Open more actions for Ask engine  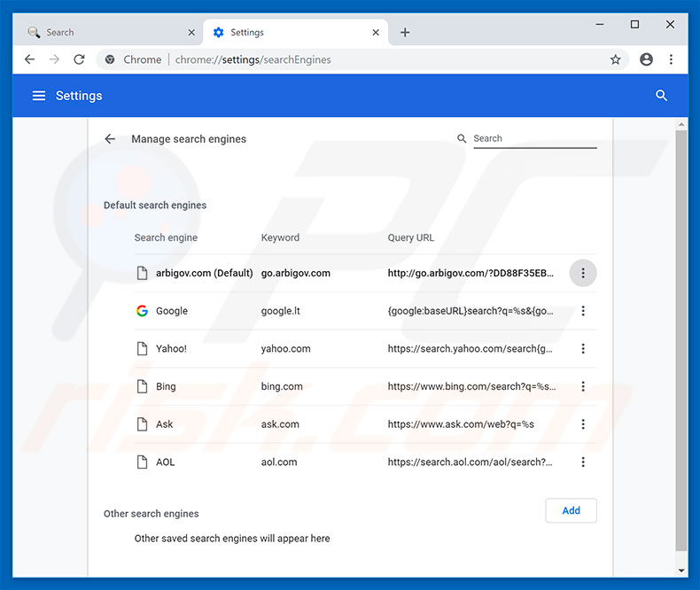(582, 424)
